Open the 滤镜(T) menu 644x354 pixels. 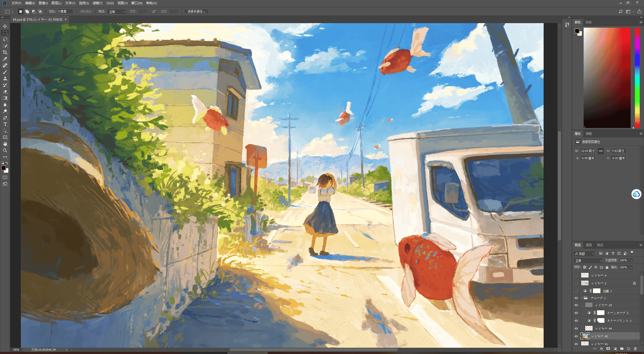[x=97, y=3]
